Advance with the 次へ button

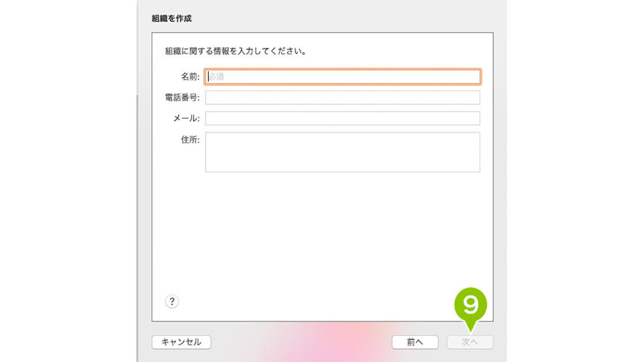pyautogui.click(x=470, y=342)
